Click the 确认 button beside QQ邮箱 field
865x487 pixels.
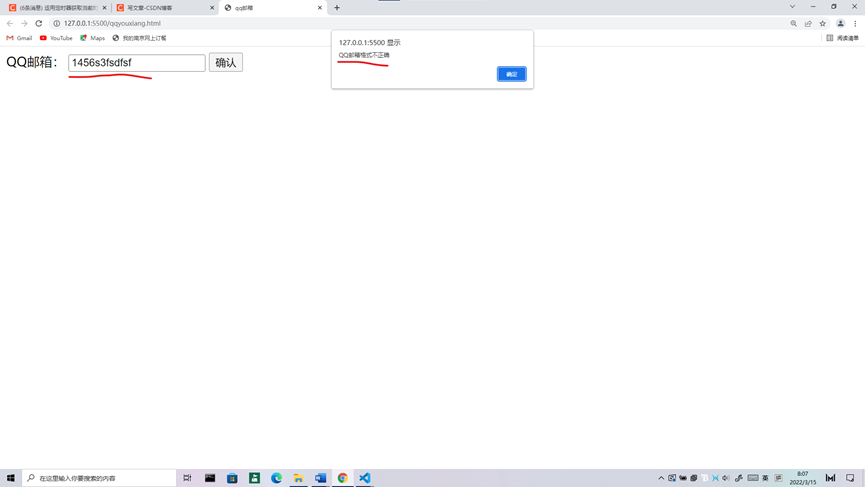pyautogui.click(x=226, y=62)
